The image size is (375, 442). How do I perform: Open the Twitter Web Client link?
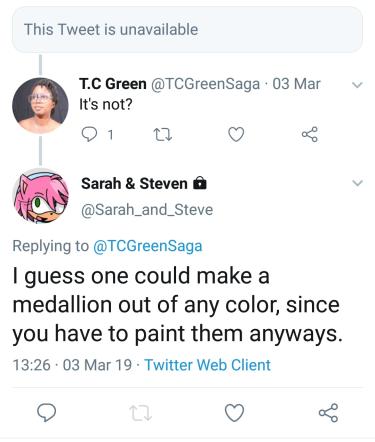[207, 365]
